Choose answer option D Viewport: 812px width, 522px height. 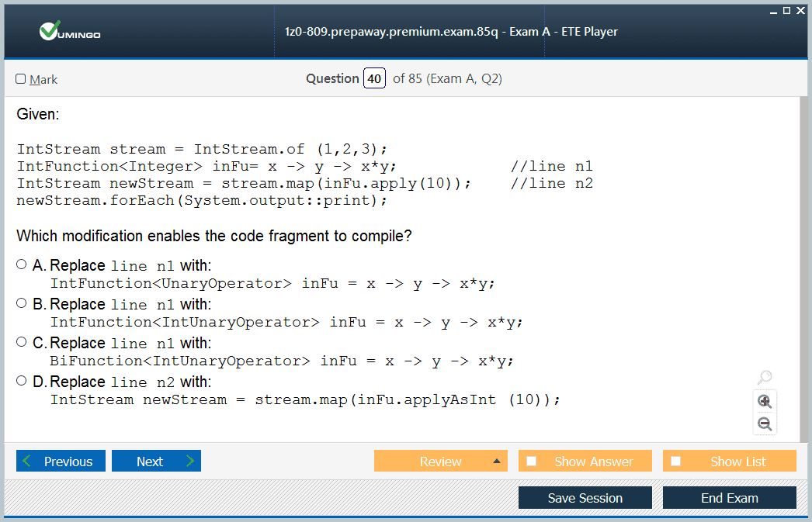point(22,381)
